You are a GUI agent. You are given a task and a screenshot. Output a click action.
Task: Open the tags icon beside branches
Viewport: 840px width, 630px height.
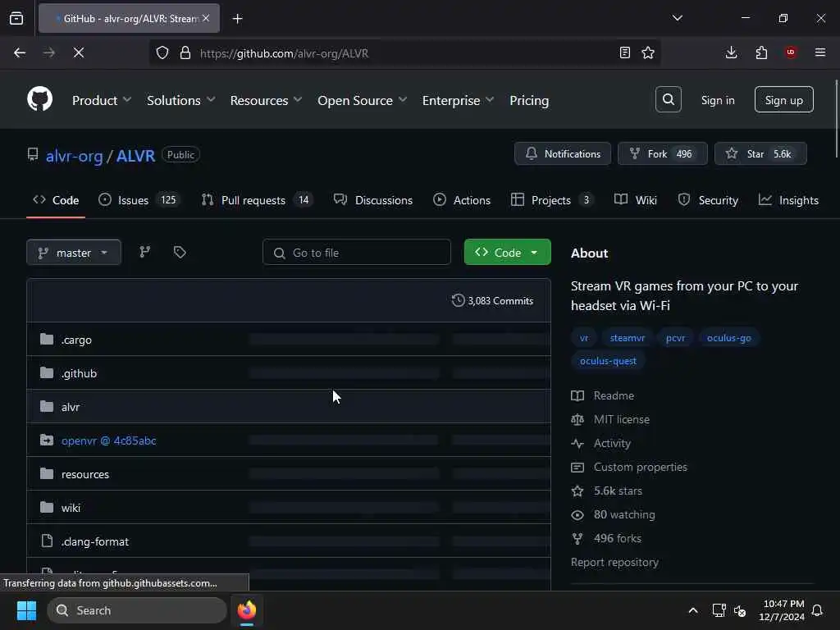click(x=180, y=252)
